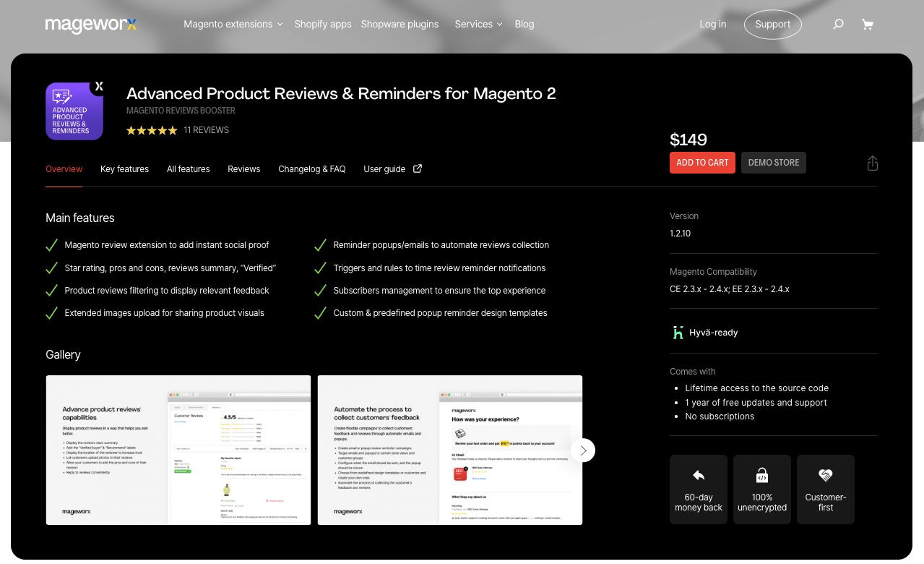Click the Customer-first handshake icon
This screenshot has width=924, height=564.
point(825,475)
